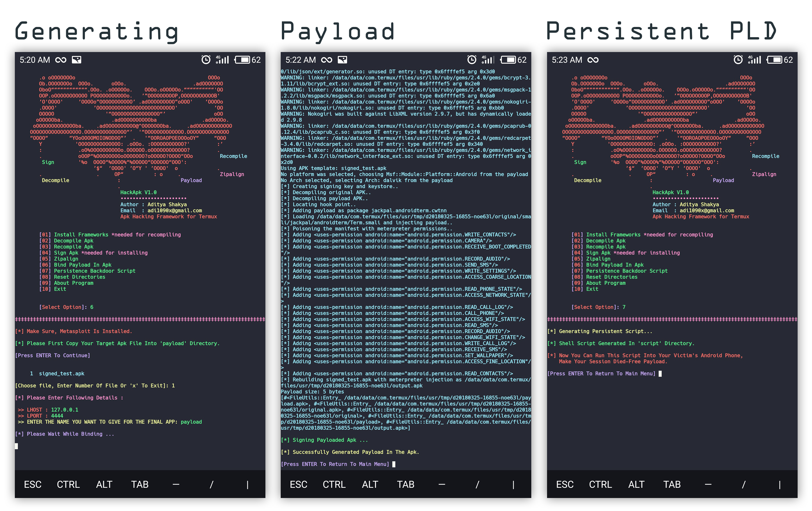
Task: Tap the 4G signal bars on the right phone
Action: (755, 60)
